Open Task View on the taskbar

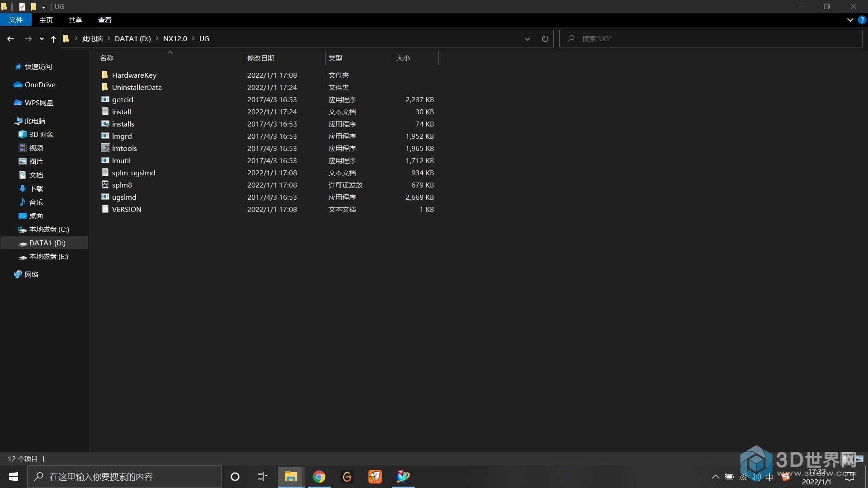[262, 477]
